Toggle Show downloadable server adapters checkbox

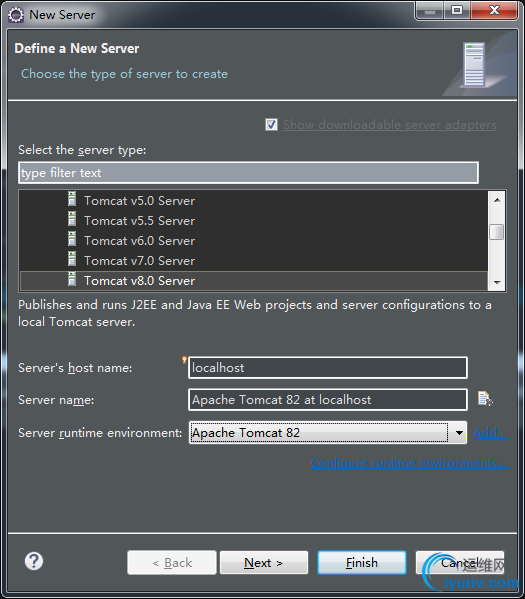271,125
